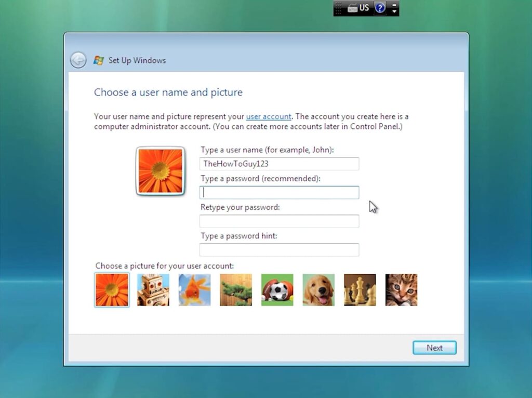This screenshot has height=398, width=532.
Task: Click the user name field containing TheHowToGuy123
Action: click(279, 164)
